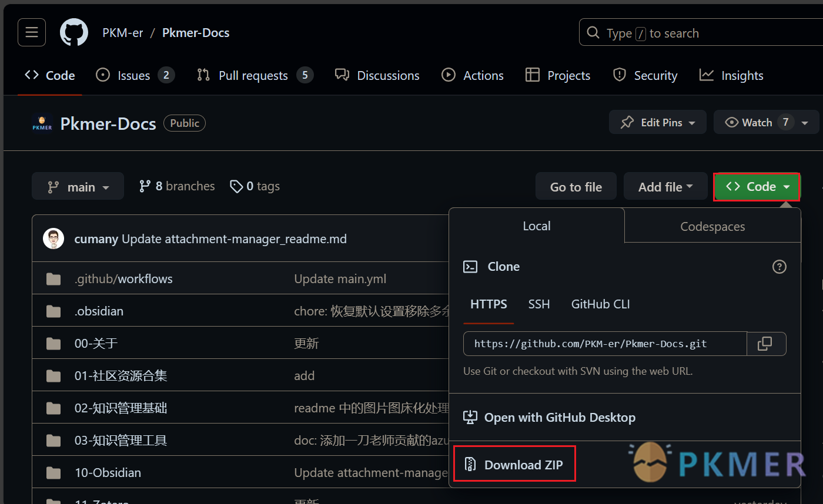
Task: Open the Actions tab
Action: [473, 75]
